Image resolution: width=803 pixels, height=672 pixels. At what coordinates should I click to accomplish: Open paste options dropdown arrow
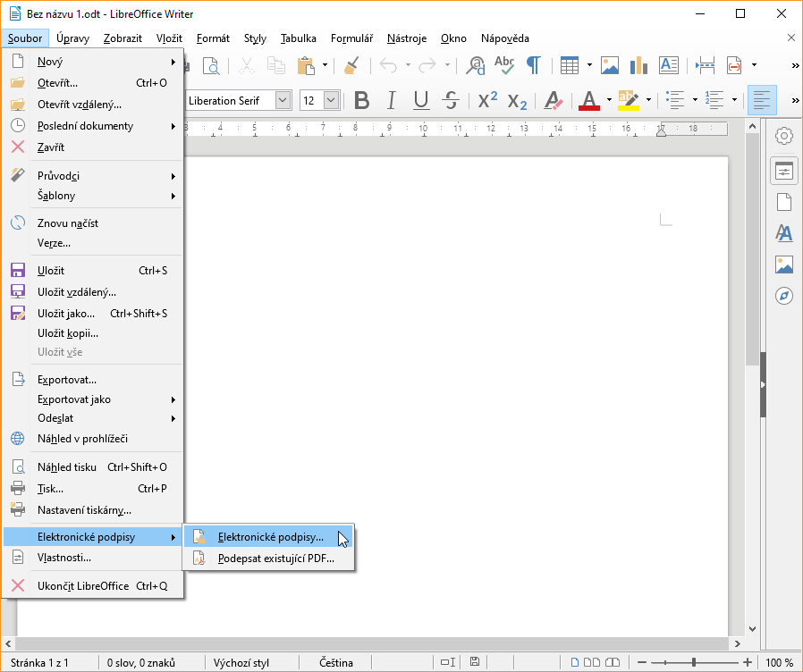[x=325, y=65]
